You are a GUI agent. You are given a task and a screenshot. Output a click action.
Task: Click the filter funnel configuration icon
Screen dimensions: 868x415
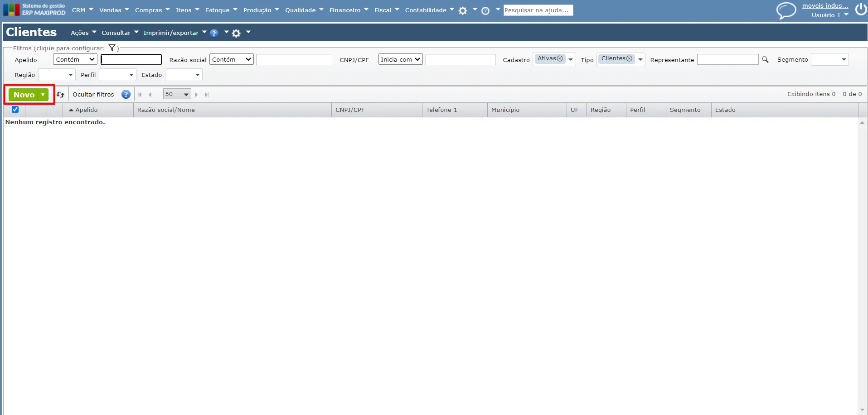(x=112, y=48)
